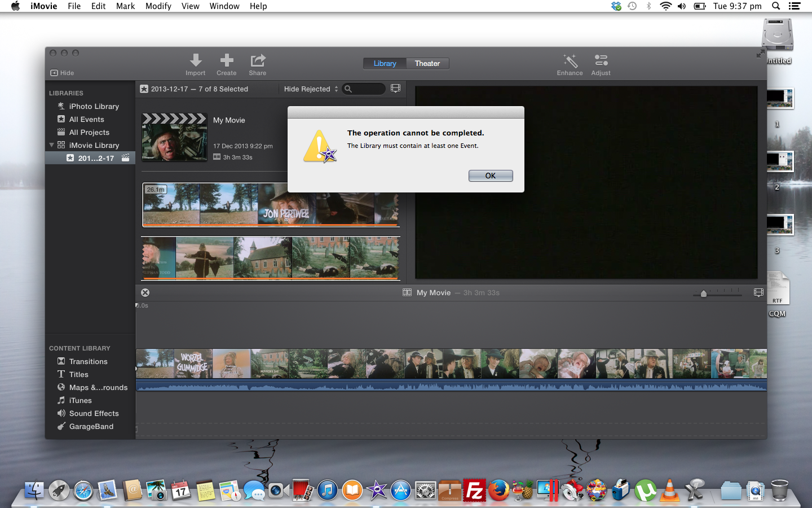The height and width of the screenshot is (508, 812).
Task: Click the timeline filmstrip settings icon
Action: pos(758,292)
